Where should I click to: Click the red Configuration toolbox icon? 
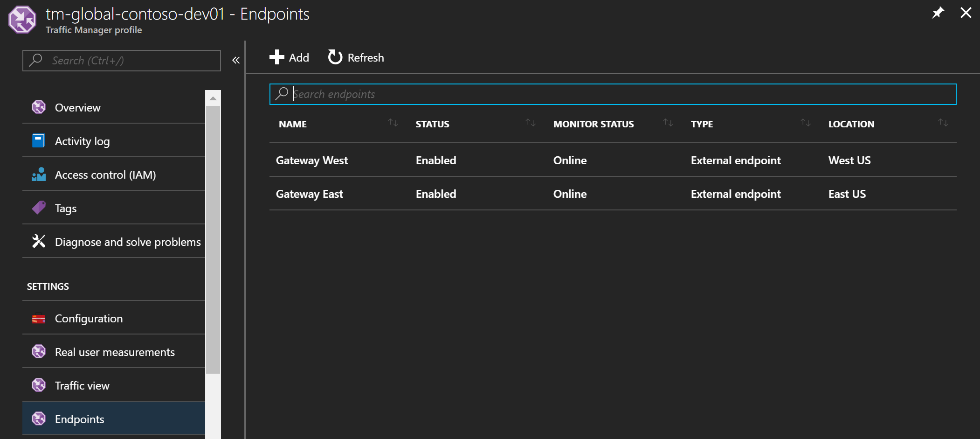point(39,319)
